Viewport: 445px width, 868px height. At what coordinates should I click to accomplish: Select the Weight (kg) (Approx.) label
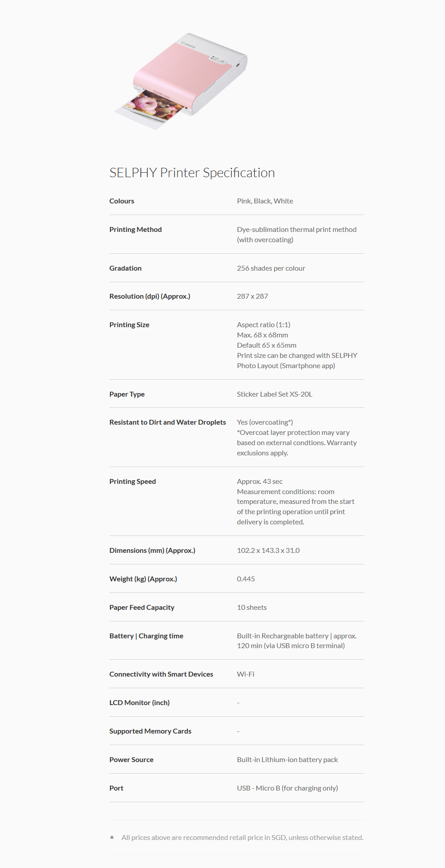point(143,579)
